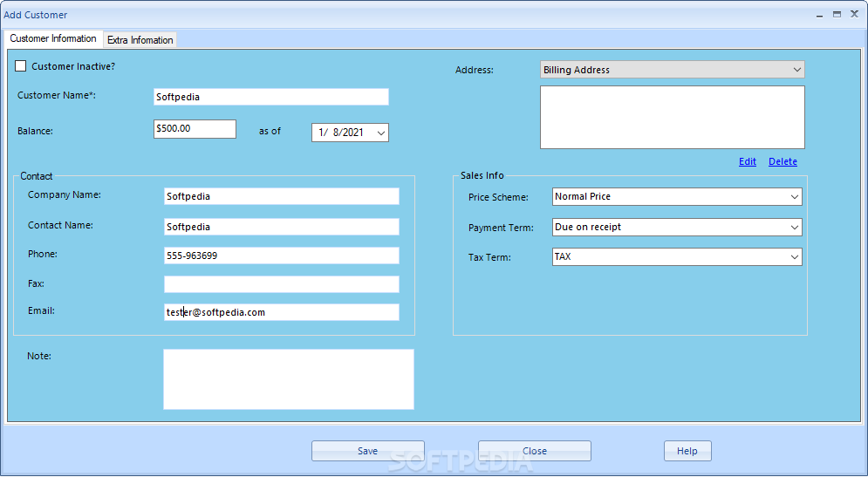Click the empty Fax field
The image size is (868, 484).
click(x=281, y=284)
